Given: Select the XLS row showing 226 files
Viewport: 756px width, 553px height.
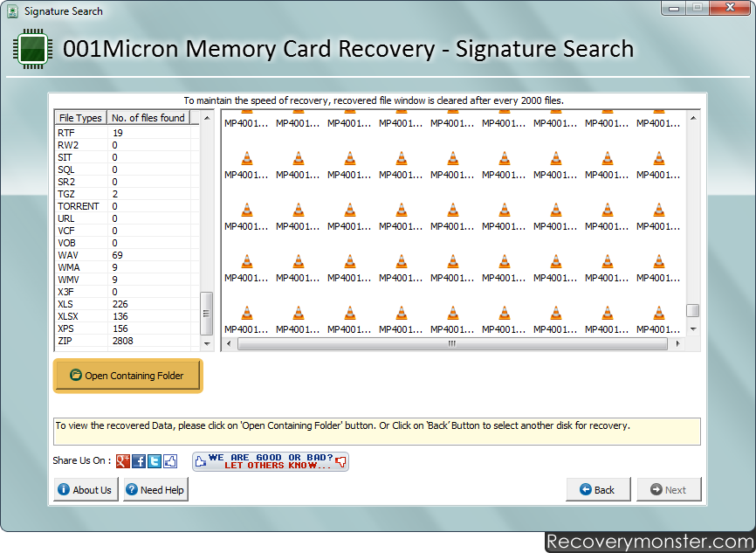Looking at the screenshot, I should tap(127, 304).
